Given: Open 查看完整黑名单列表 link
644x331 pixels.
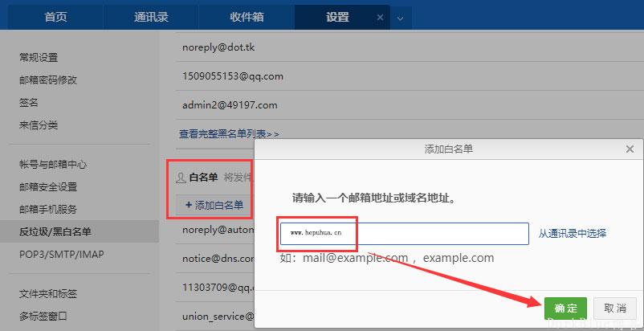Looking at the screenshot, I should [229, 134].
